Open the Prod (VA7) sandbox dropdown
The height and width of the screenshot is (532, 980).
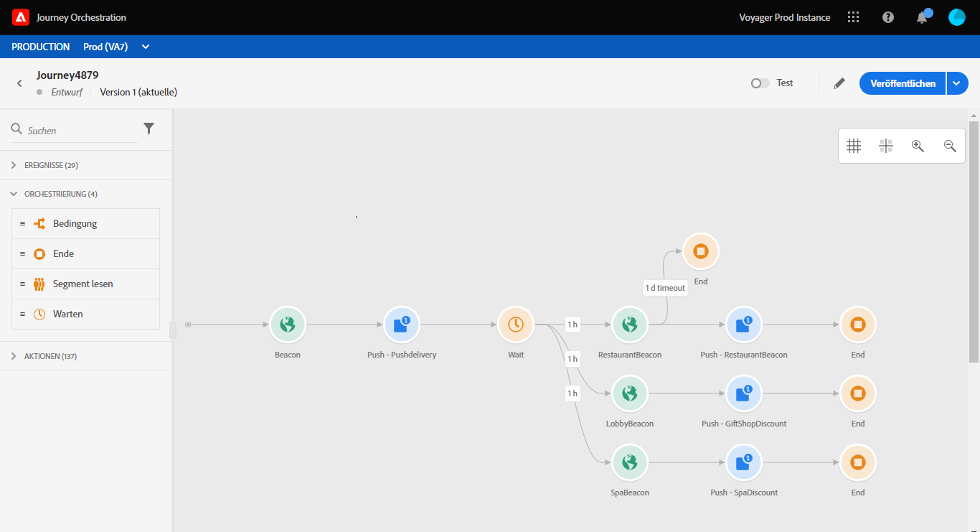[x=117, y=47]
